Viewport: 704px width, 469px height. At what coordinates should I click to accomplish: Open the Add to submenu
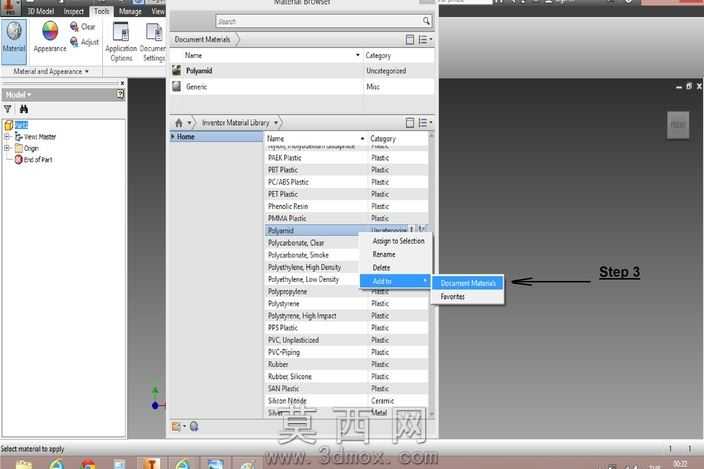click(x=395, y=281)
